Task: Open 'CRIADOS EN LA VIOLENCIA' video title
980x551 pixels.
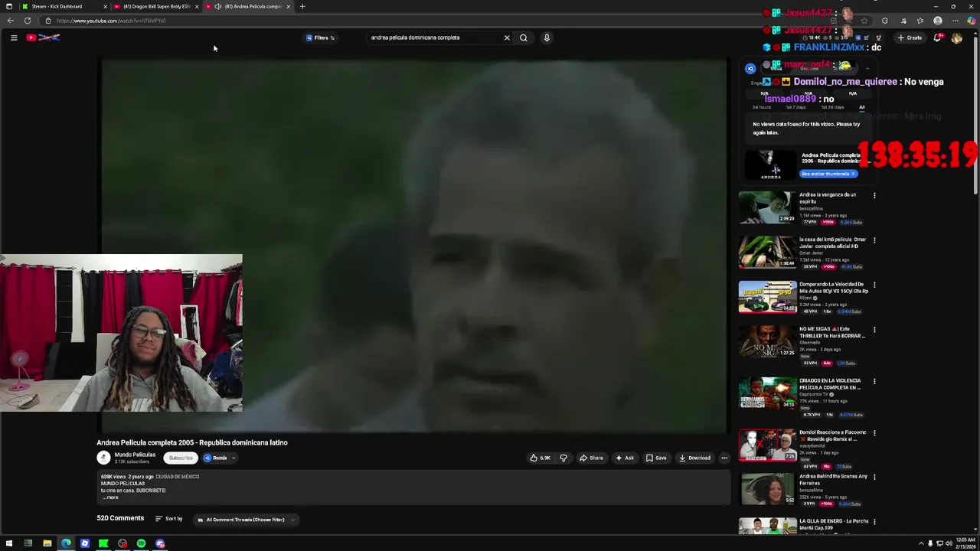Action: coord(830,383)
